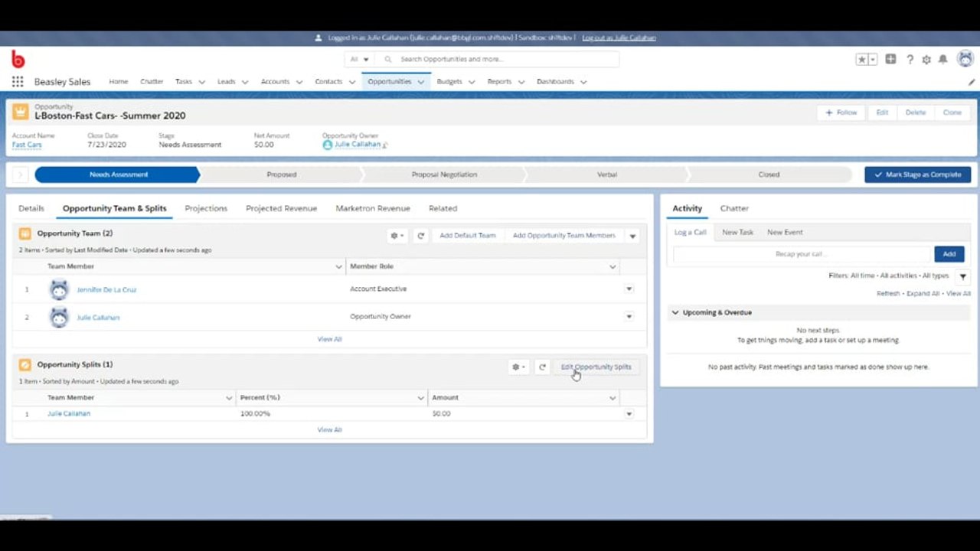Viewport: 980px width, 551px height.
Task: Open the Budgets nav dropdown arrow
Action: (472, 82)
